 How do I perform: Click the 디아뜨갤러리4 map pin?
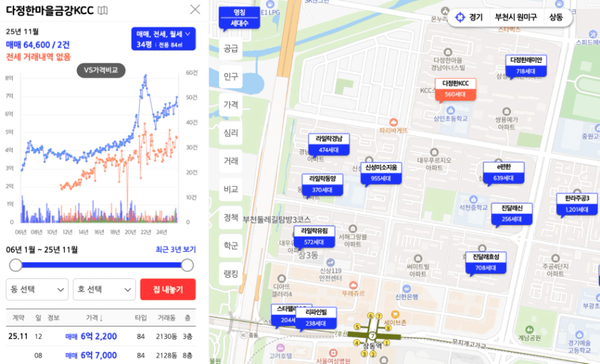[281, 278]
